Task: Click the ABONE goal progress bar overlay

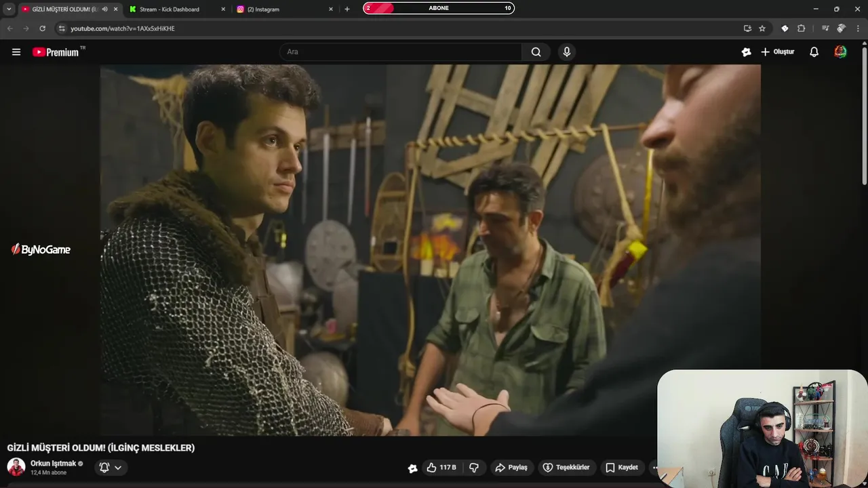Action: pos(439,8)
